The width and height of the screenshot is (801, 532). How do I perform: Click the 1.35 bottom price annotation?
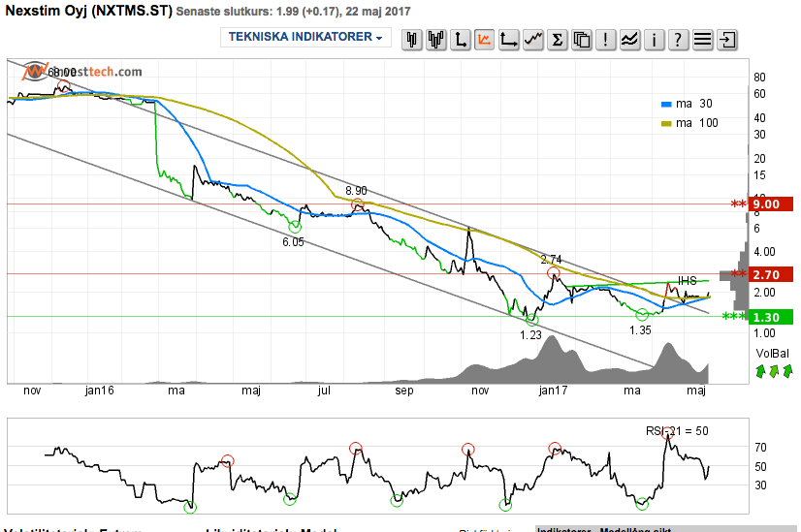(x=640, y=330)
